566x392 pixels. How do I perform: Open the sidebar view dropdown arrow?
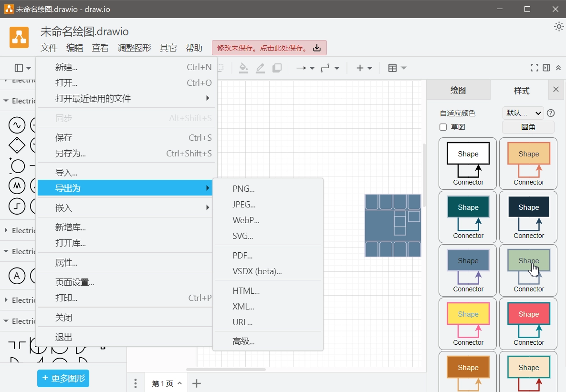[x=29, y=68]
